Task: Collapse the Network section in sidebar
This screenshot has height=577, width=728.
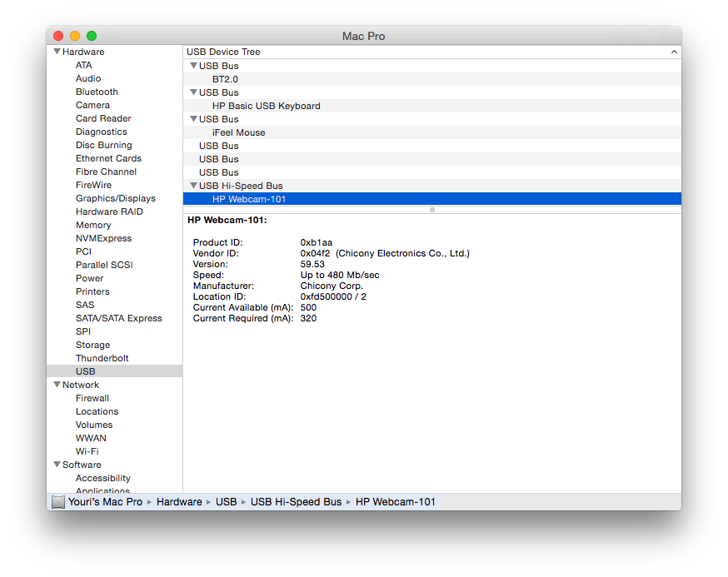Action: click(x=57, y=385)
